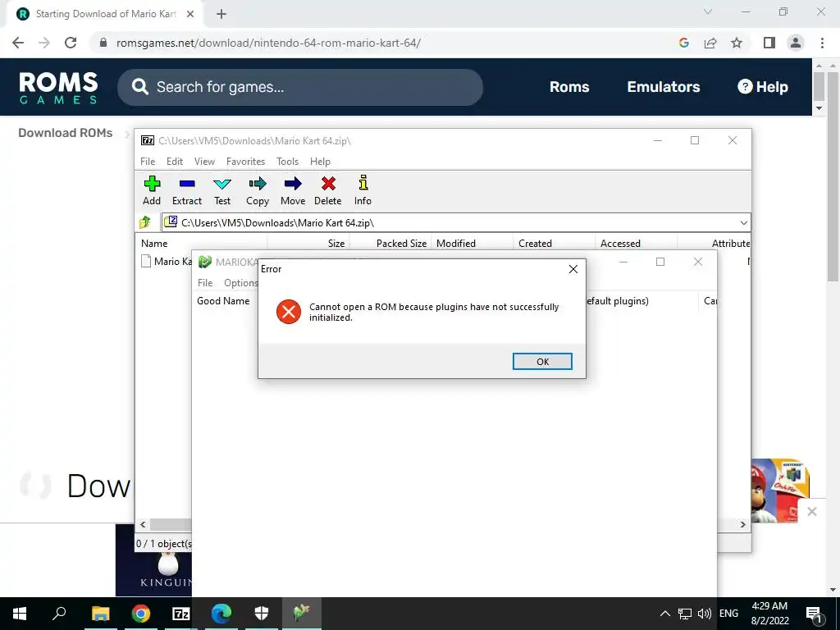Open Chrome three-dot menu
Screen dimensions: 840x630
(x=822, y=43)
